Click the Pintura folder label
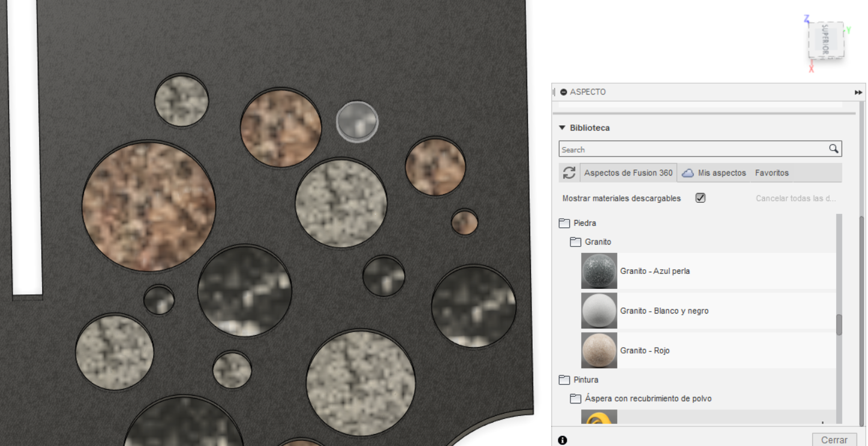 [x=585, y=379]
